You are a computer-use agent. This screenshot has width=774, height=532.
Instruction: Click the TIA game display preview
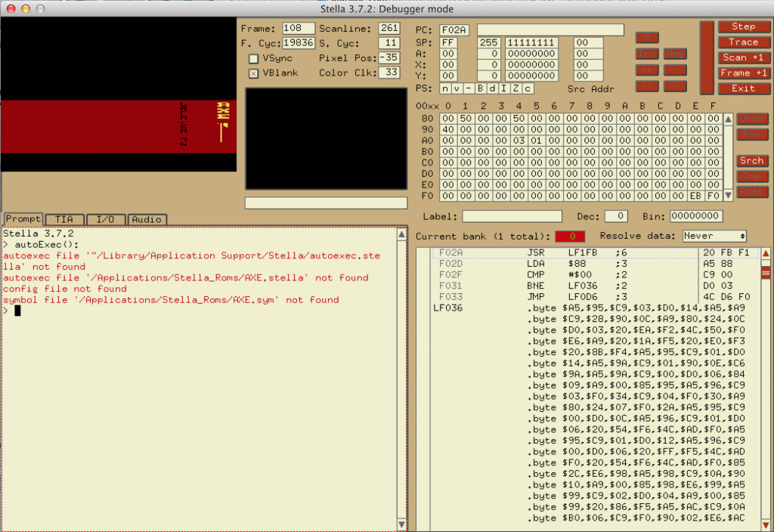[119, 94]
